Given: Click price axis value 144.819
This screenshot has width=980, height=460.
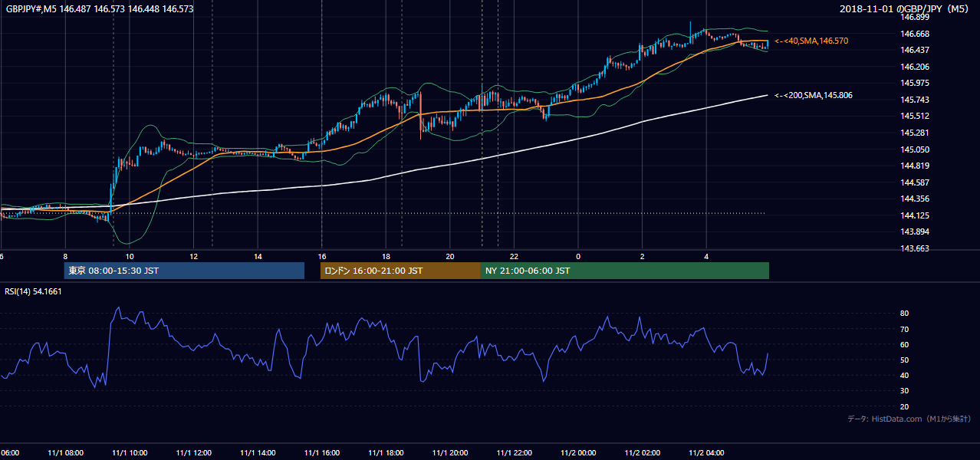Looking at the screenshot, I should pos(914,166).
